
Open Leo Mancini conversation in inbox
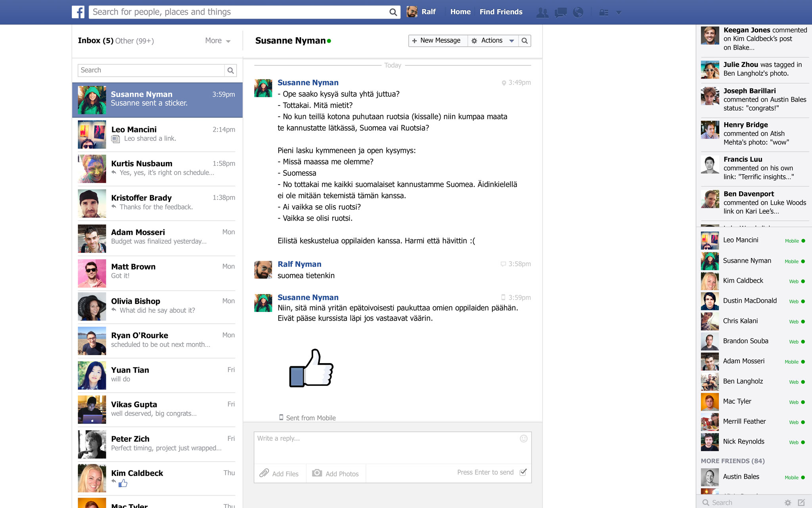157,134
